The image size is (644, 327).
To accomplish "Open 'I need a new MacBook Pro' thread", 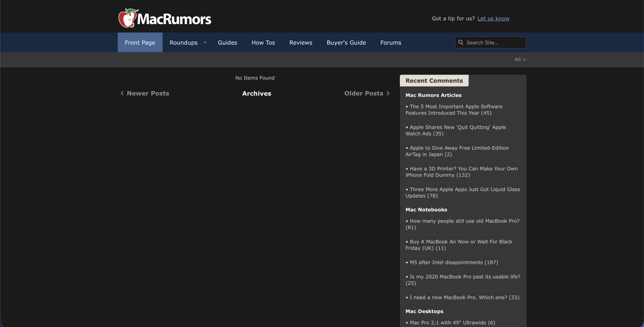I will point(462,297).
